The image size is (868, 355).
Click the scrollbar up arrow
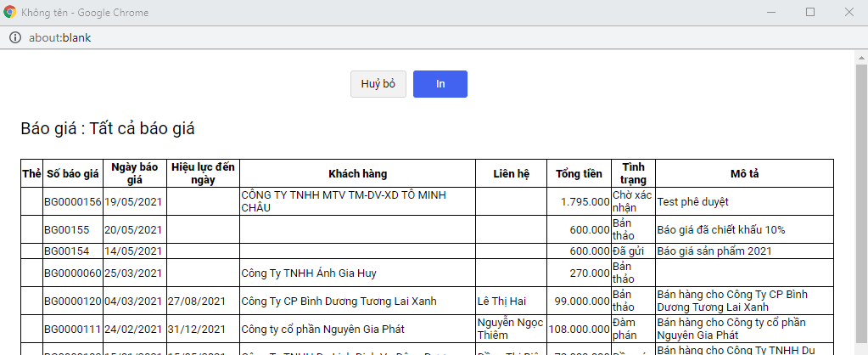click(861, 57)
